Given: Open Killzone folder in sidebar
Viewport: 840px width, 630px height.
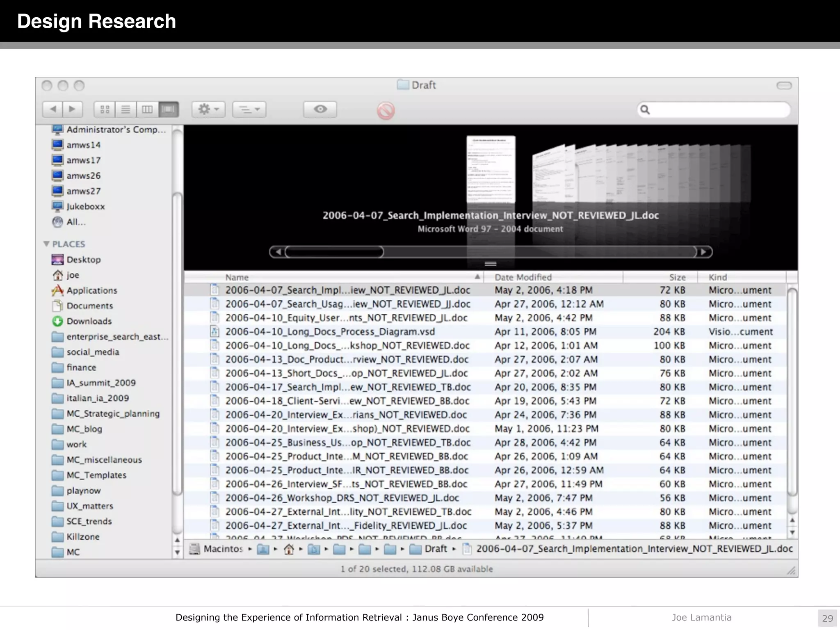Looking at the screenshot, I should 76,537.
